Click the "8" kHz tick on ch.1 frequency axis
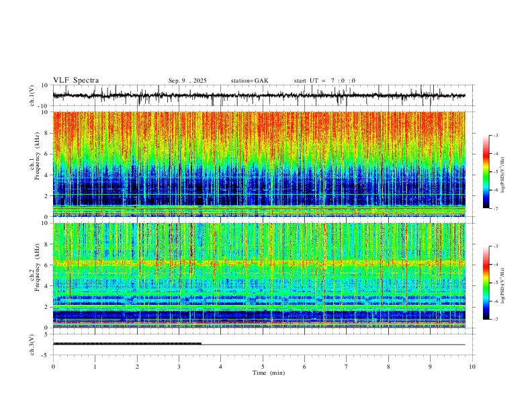 click(46, 133)
